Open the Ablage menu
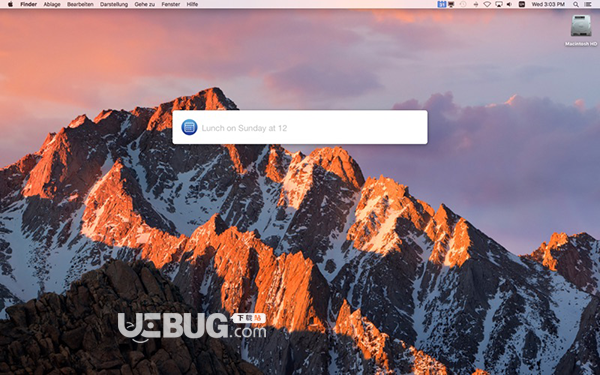Screen dimensions: 600x375 tap(52, 4)
